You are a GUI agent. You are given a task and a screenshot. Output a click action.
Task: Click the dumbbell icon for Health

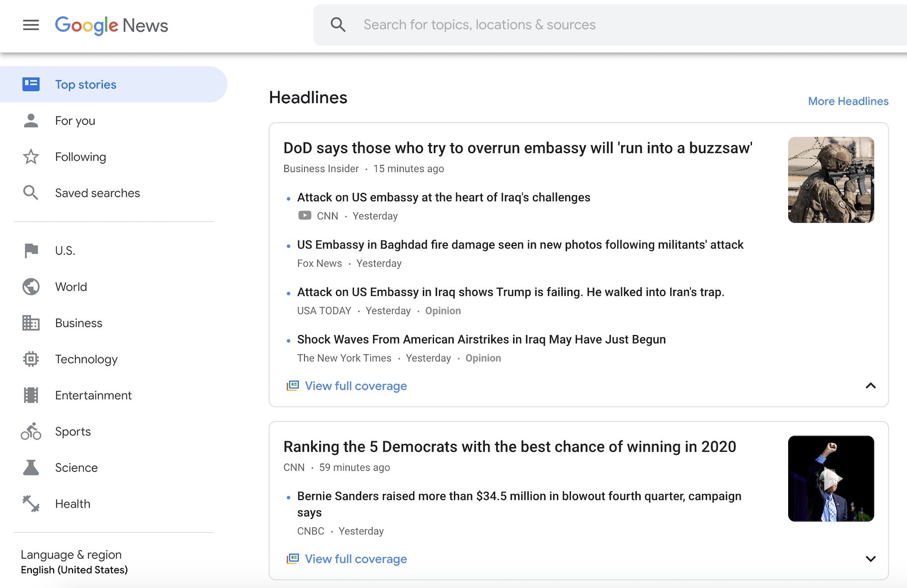pyautogui.click(x=31, y=504)
